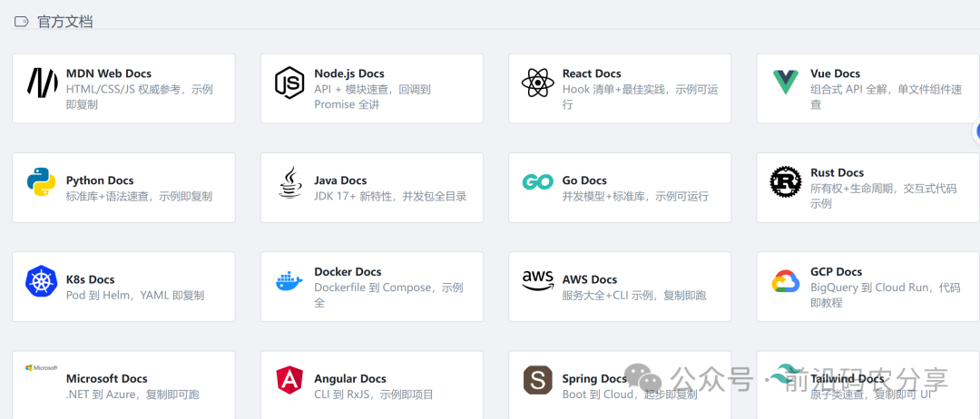This screenshot has width=980, height=419.
Task: Click description '服务大全+CLI 示例，复制即跑'
Action: [x=634, y=296]
